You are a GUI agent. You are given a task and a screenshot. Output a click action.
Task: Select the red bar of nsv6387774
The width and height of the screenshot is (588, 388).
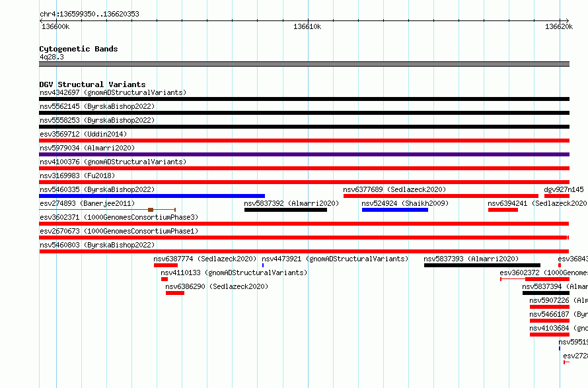point(166,265)
